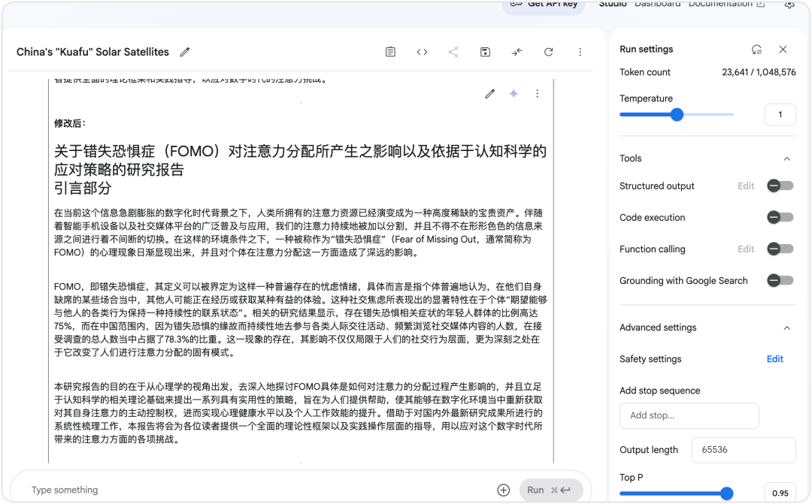Click the compare mode arrows icon
The width and height of the screenshot is (812, 504).
click(517, 53)
